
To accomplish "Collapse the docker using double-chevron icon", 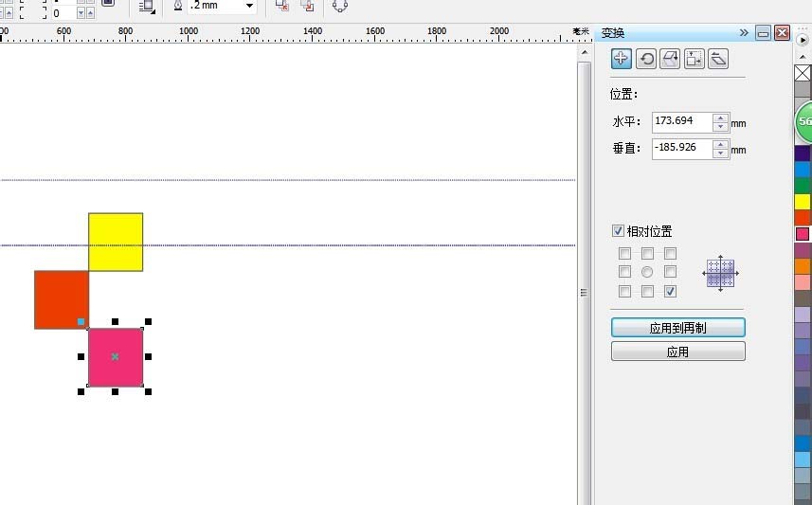I will point(744,32).
